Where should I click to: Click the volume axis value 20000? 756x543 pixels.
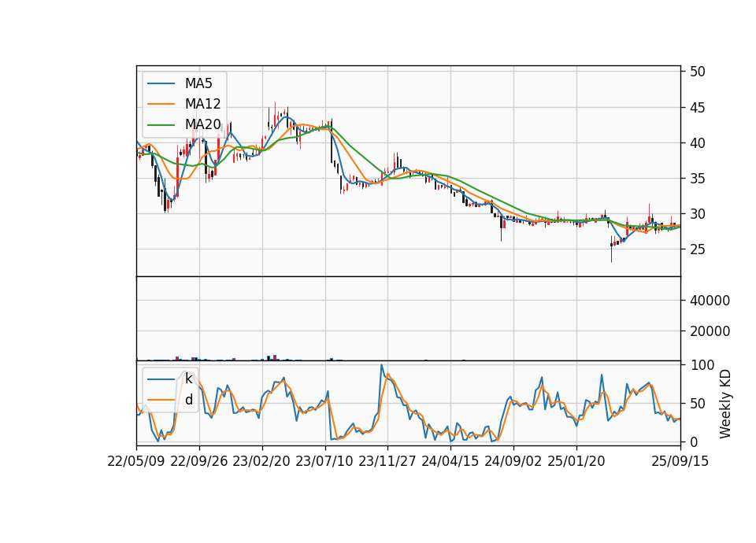pos(710,331)
